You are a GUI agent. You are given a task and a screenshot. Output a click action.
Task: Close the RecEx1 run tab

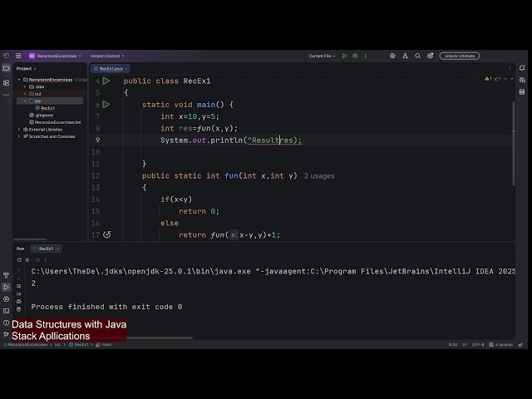click(x=58, y=249)
